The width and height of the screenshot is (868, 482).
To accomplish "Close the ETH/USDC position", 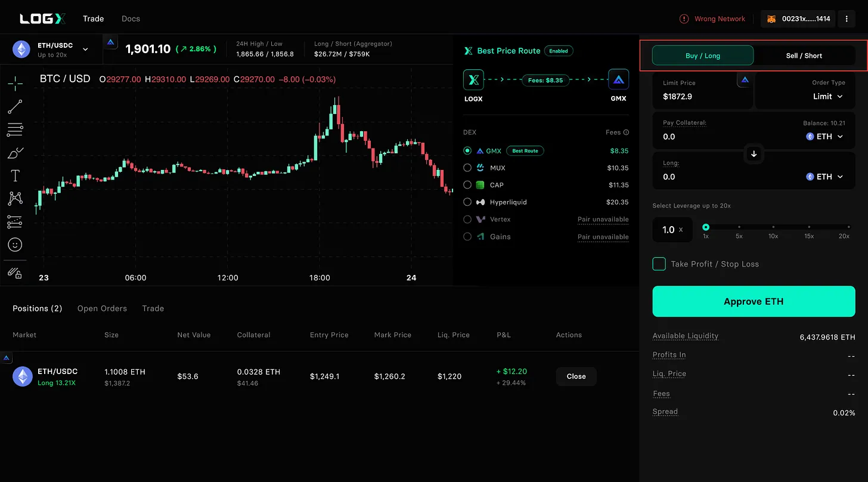I will click(x=576, y=376).
